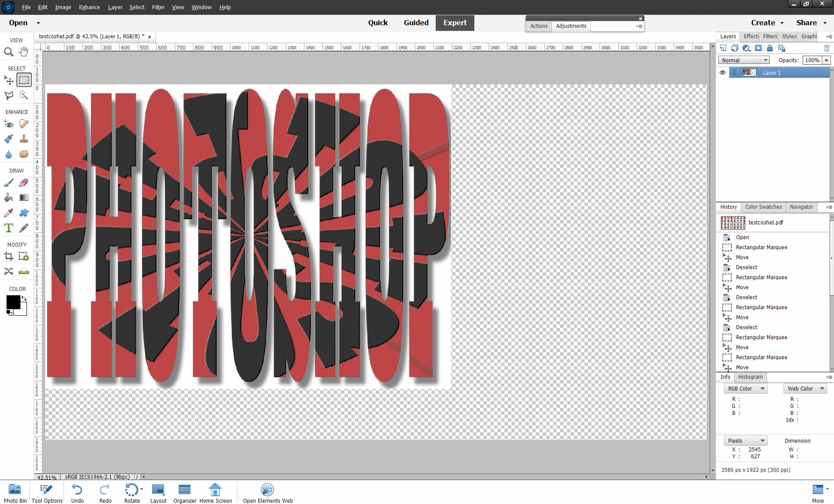Viewport: 834px width, 504px height.
Task: Select the Blur tool water drop
Action: click(8, 154)
